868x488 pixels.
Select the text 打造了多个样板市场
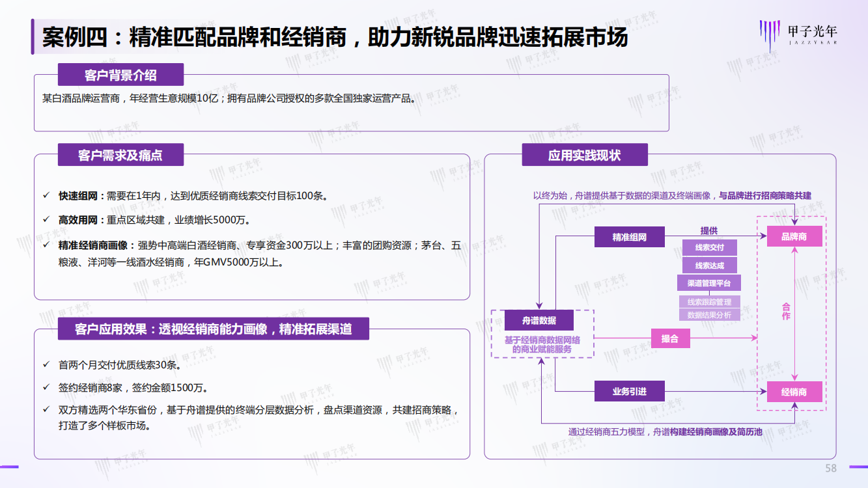click(104, 427)
